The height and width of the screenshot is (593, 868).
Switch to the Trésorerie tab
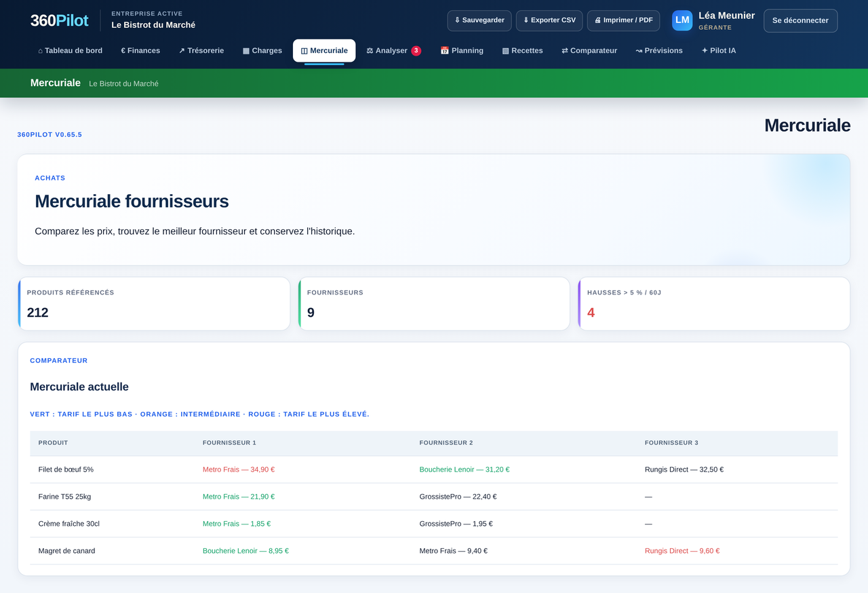201,51
